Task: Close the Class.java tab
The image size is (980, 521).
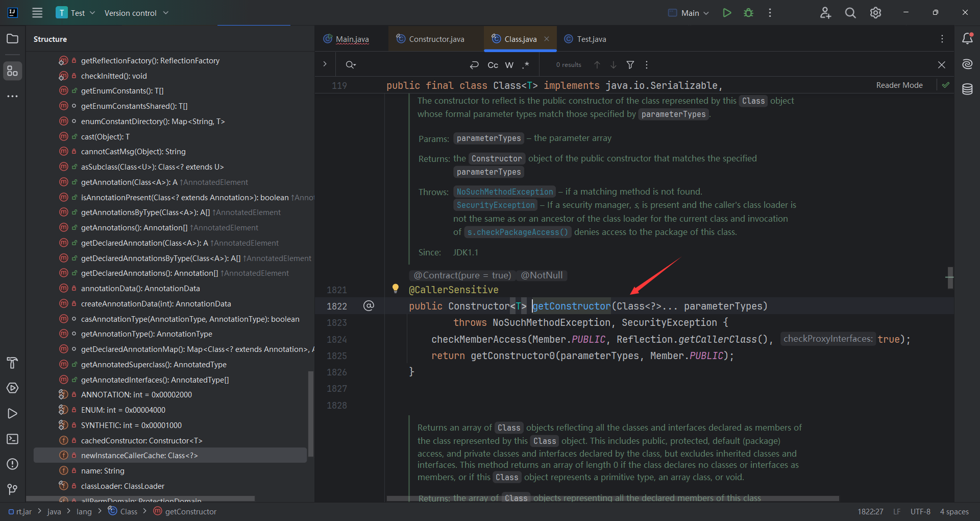Action: coord(547,39)
